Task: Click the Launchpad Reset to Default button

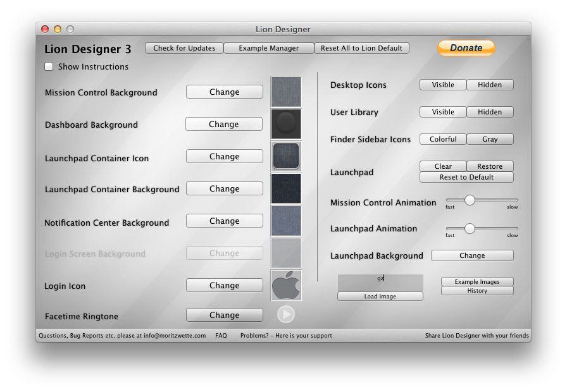Action: [x=466, y=177]
